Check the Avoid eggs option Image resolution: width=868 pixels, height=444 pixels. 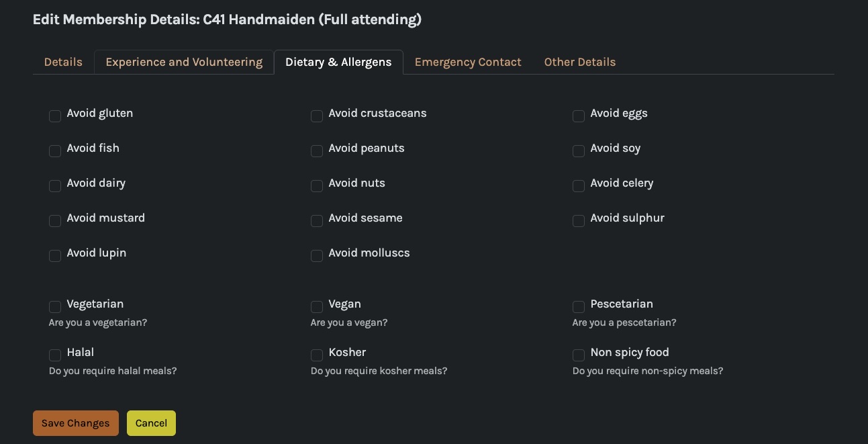(579, 116)
